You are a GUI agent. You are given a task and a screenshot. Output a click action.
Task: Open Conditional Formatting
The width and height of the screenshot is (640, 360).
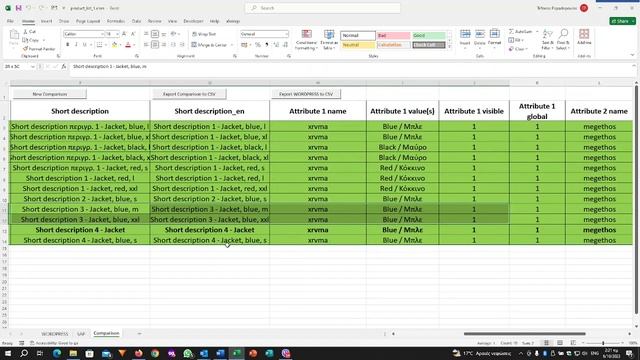[x=306, y=40]
